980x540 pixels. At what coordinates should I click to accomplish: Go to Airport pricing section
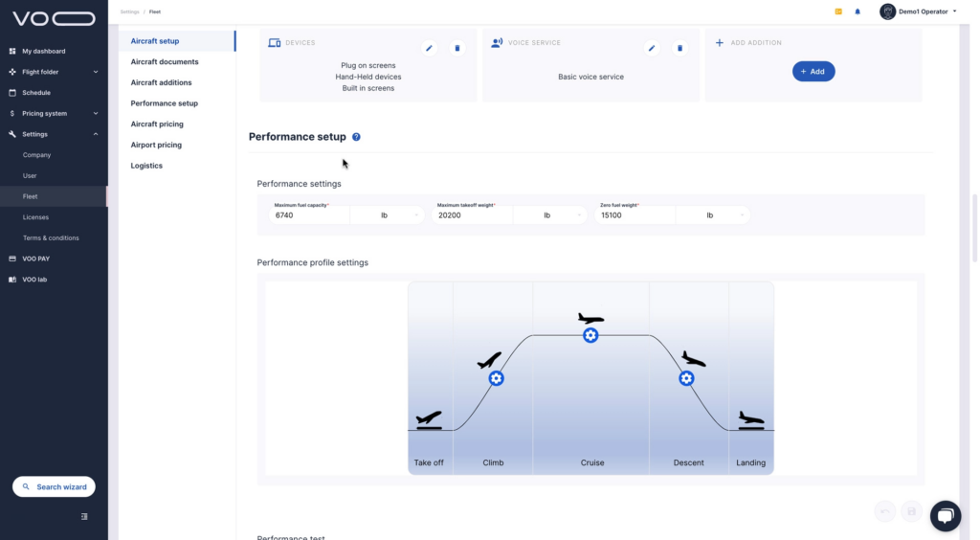point(156,146)
